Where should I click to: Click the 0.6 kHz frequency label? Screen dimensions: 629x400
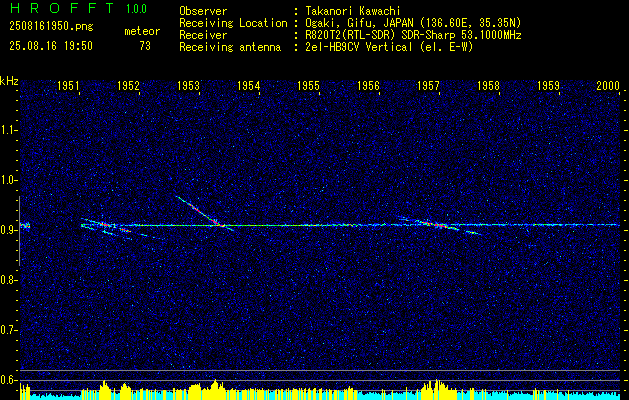[x=8, y=380]
